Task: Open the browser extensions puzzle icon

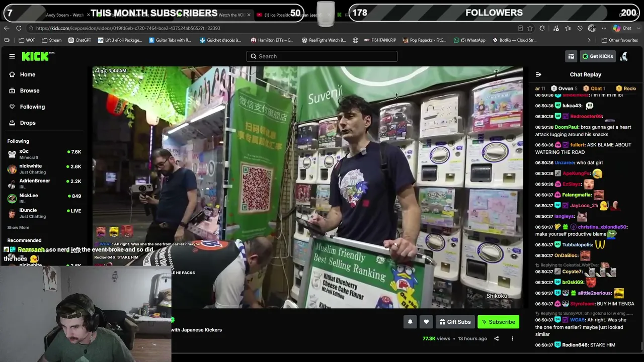Action: click(542, 28)
